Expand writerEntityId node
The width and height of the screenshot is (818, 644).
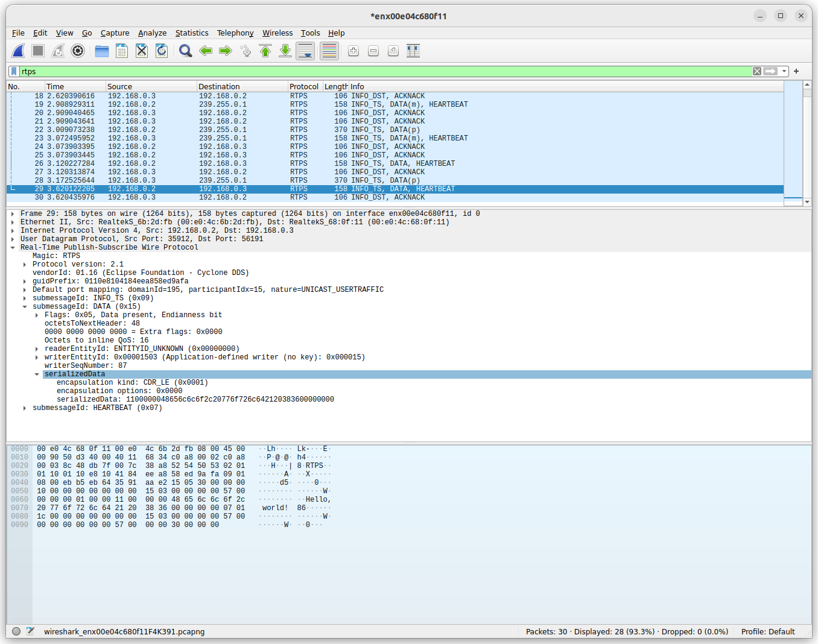[37, 357]
